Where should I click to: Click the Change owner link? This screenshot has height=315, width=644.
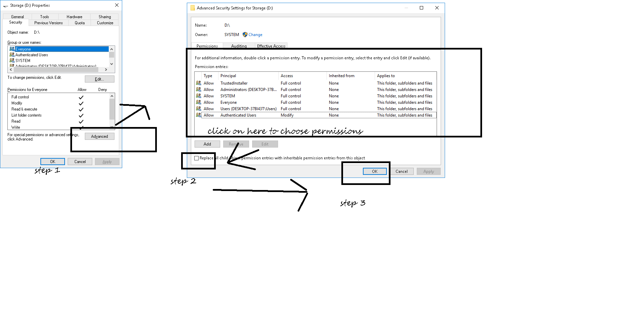point(255,35)
